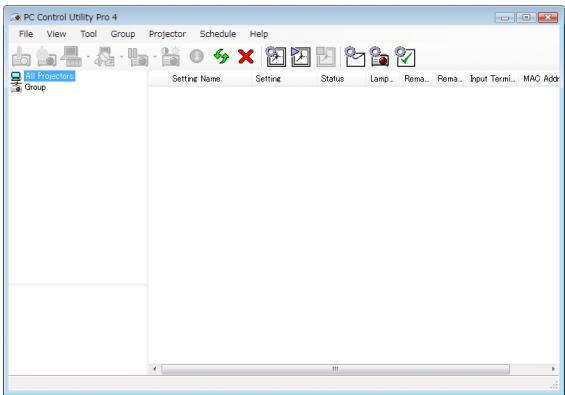
Task: Click the grayed circular info icon
Action: pyautogui.click(x=196, y=56)
